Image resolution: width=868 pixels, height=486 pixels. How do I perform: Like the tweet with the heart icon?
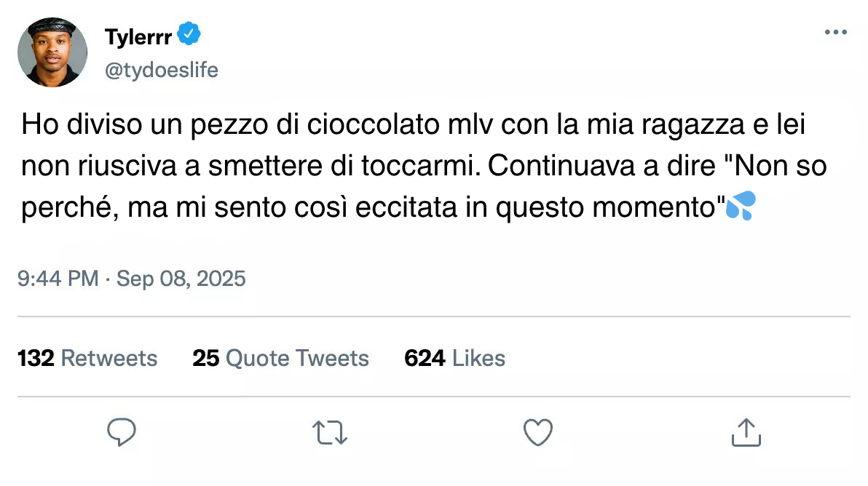click(x=538, y=432)
